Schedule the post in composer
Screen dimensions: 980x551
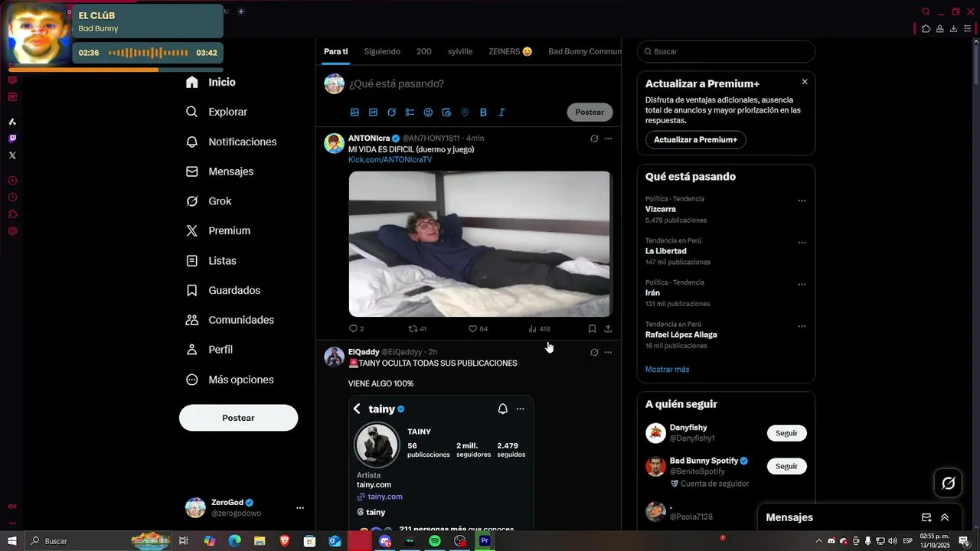(x=446, y=112)
